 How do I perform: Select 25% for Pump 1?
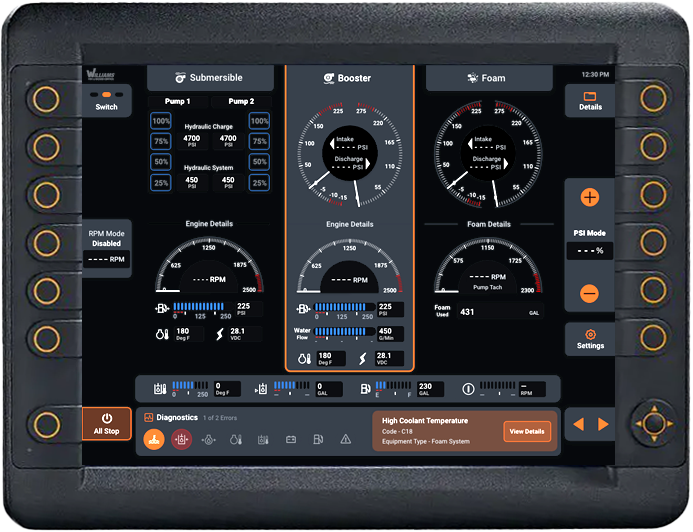(160, 183)
